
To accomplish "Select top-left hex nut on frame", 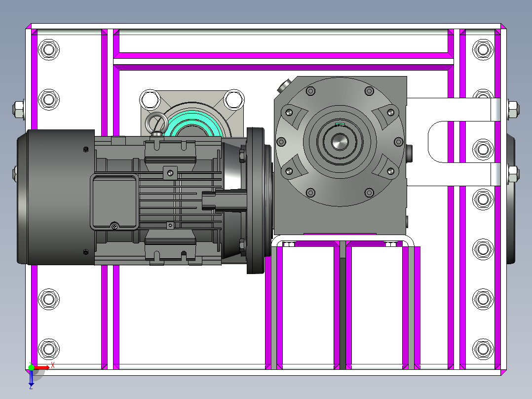I will [x=48, y=49].
